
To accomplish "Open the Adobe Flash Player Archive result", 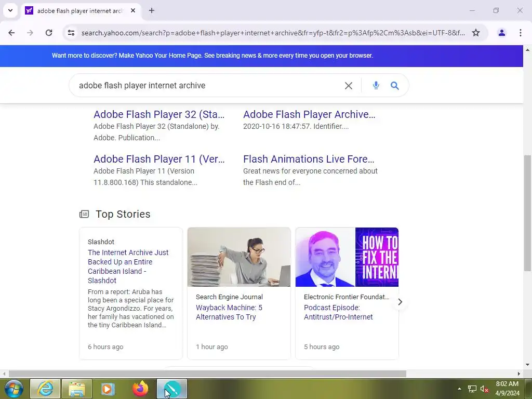I will (x=309, y=115).
